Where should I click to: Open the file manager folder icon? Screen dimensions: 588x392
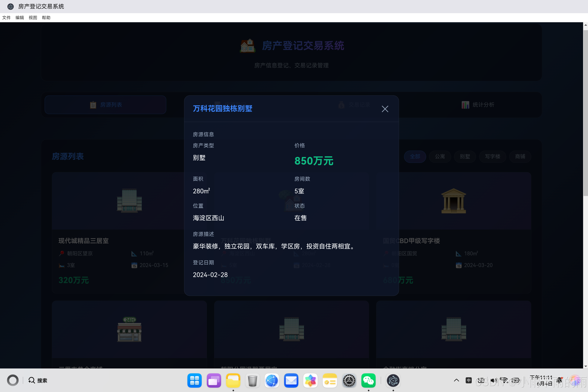tap(233, 381)
